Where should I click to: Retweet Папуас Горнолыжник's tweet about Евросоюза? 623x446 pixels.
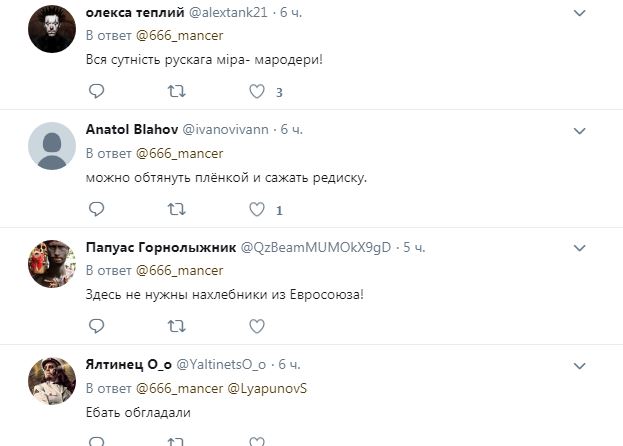[x=176, y=326]
